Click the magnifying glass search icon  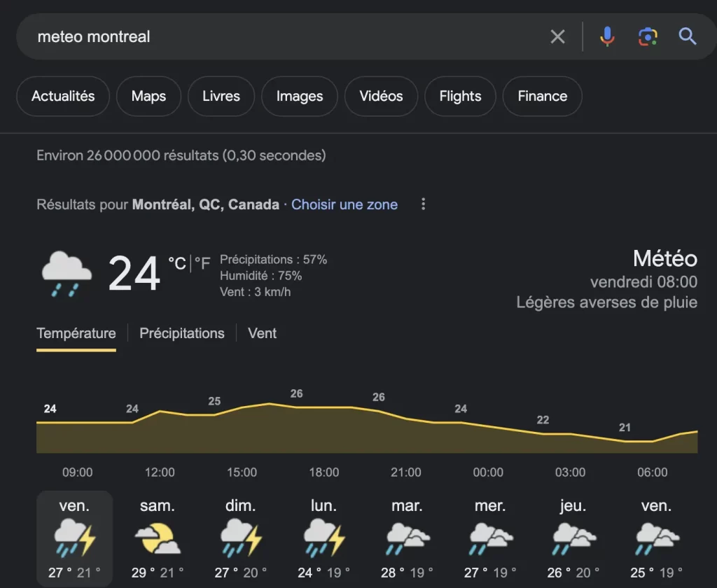(x=687, y=36)
